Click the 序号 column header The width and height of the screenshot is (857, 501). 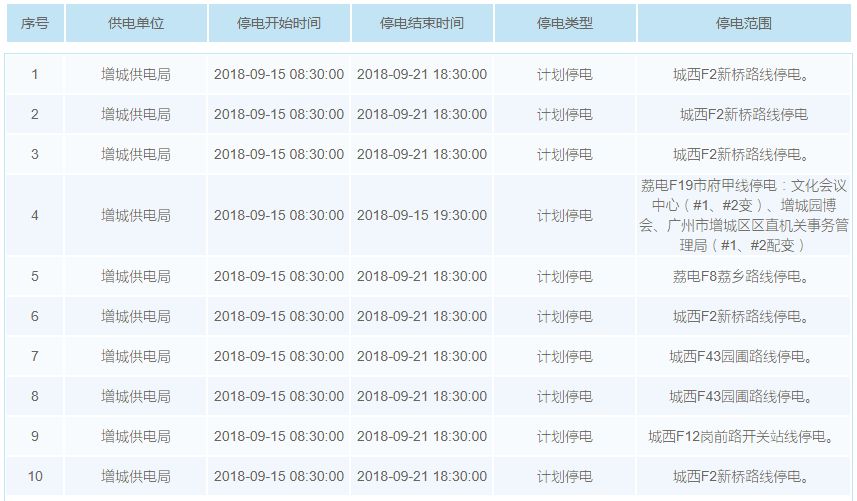pyautogui.click(x=35, y=22)
